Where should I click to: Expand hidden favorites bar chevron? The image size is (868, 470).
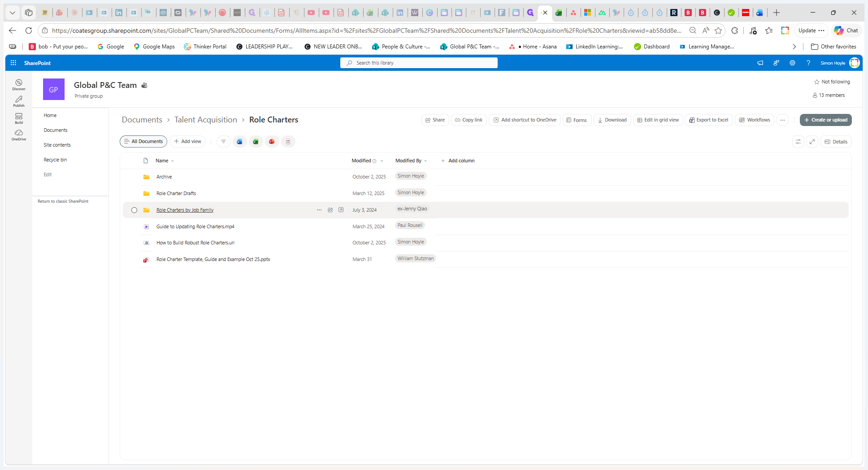[794, 47]
